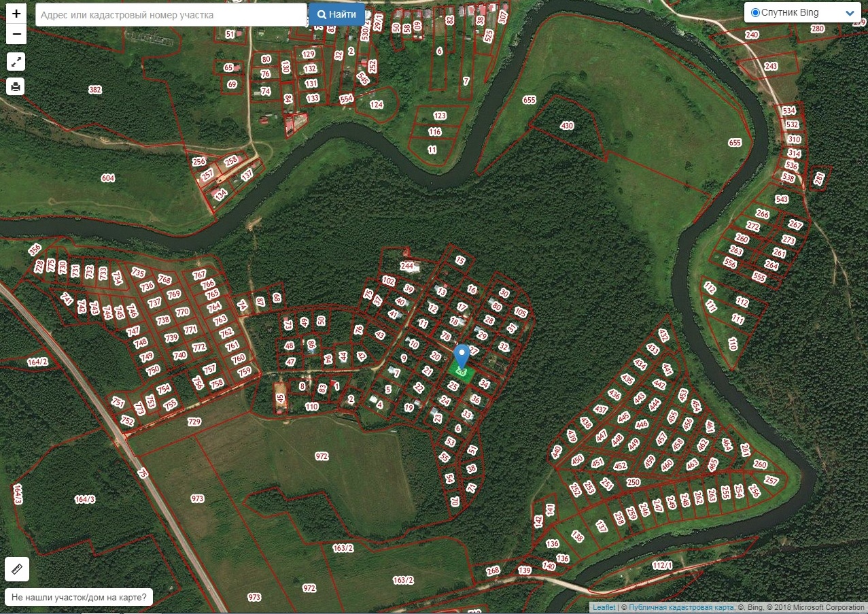Open "Не нашли участок/дом на карте?" help
868x614 pixels.
(x=79, y=597)
